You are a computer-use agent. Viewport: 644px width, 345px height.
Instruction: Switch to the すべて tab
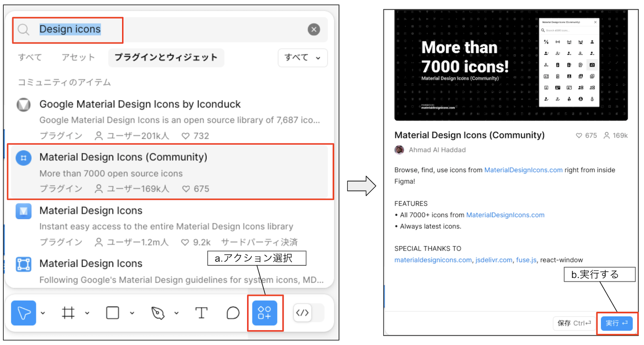tap(30, 58)
